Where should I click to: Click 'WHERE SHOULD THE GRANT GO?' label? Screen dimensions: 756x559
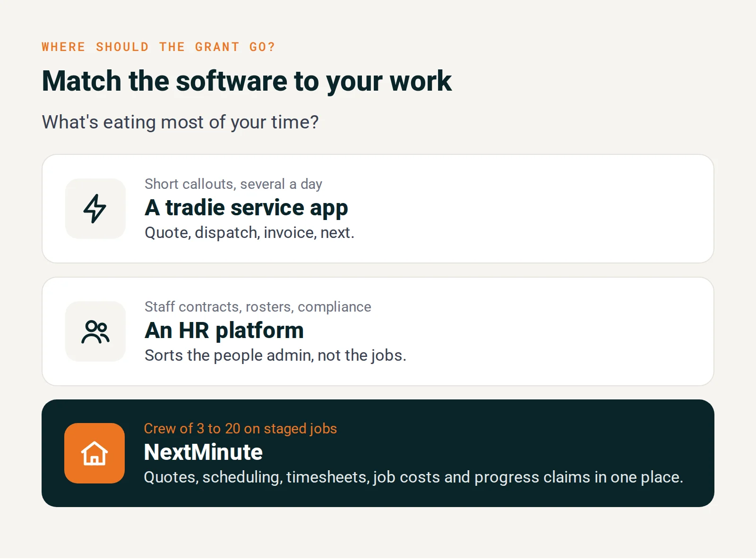click(x=158, y=47)
